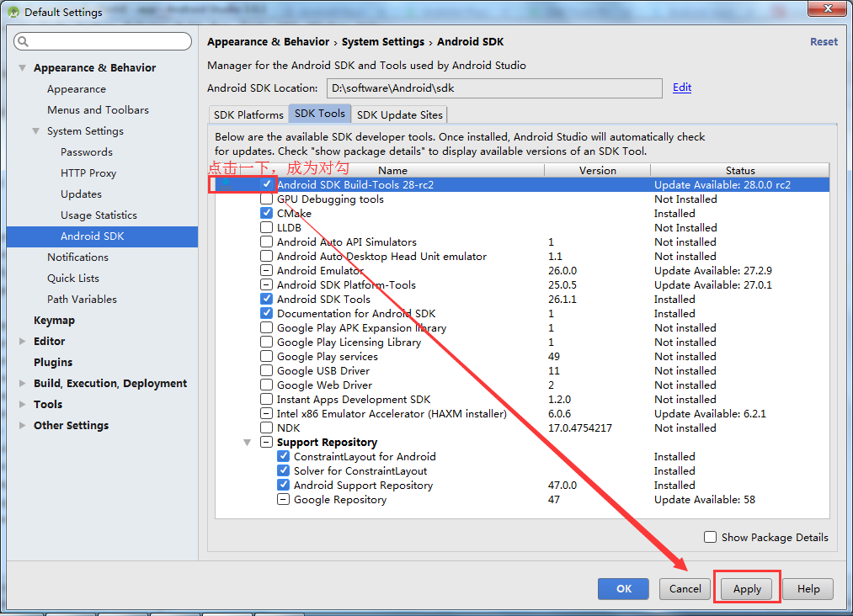Expand the Editor section arrow

[22, 342]
